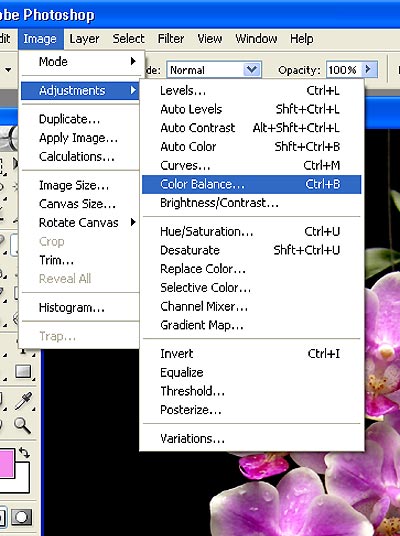Switch to Quick Mask mode
Screen dimensions: 400x536
coord(22,517)
